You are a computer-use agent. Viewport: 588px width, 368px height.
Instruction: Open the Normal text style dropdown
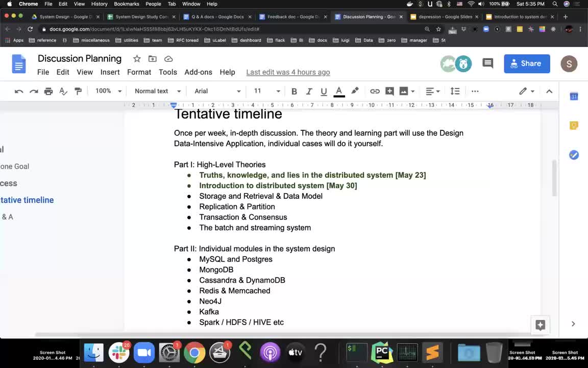tap(158, 91)
